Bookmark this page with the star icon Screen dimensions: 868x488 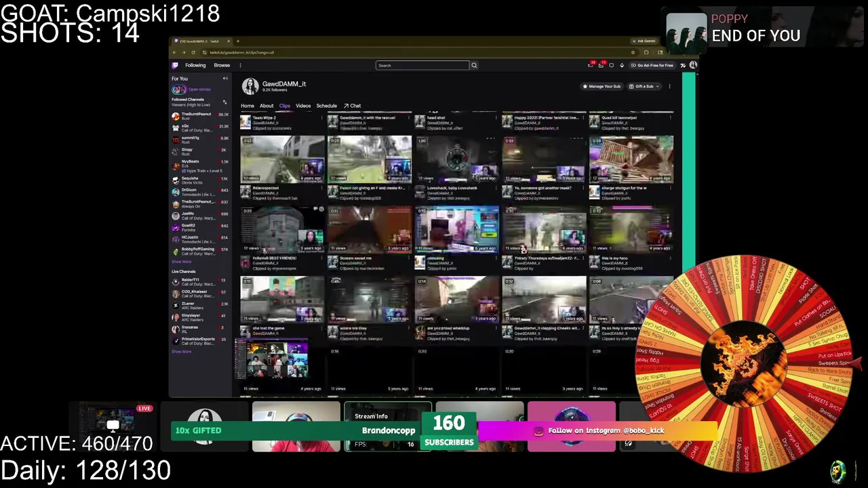(633, 52)
